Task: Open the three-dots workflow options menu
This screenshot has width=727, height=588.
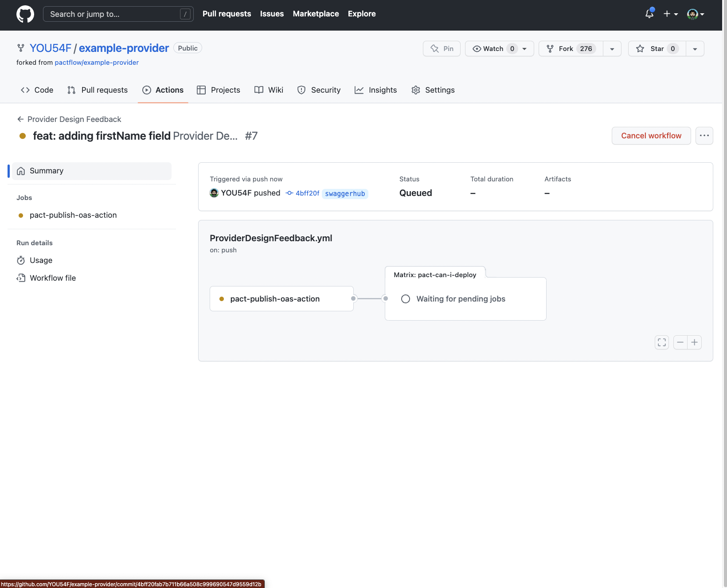Action: point(704,136)
